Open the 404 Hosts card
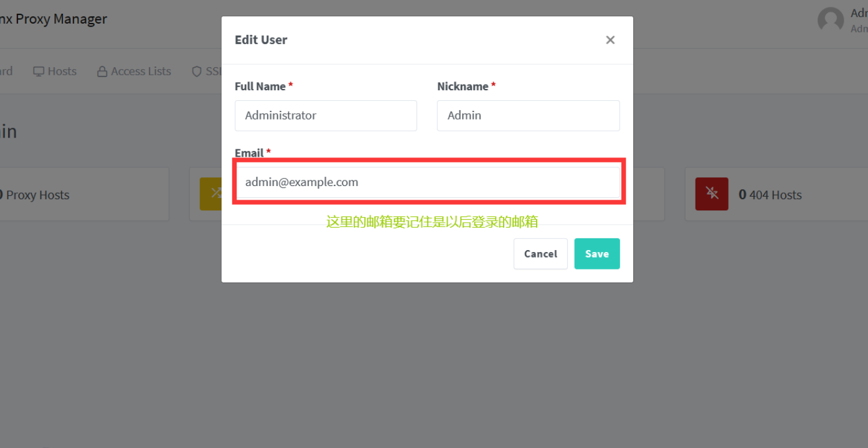The image size is (868, 448). [776, 194]
